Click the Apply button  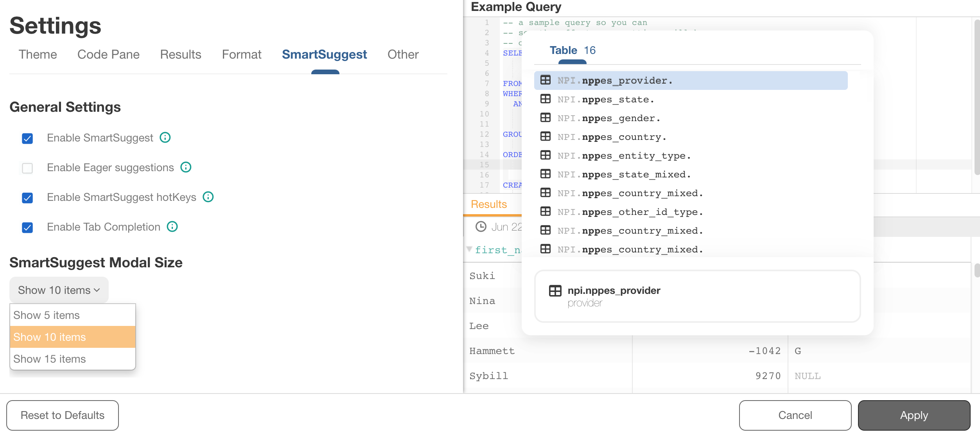(914, 415)
